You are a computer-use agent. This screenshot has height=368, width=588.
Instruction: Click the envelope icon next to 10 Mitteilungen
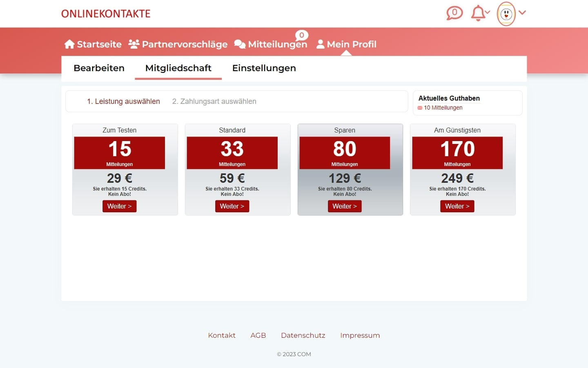point(419,108)
